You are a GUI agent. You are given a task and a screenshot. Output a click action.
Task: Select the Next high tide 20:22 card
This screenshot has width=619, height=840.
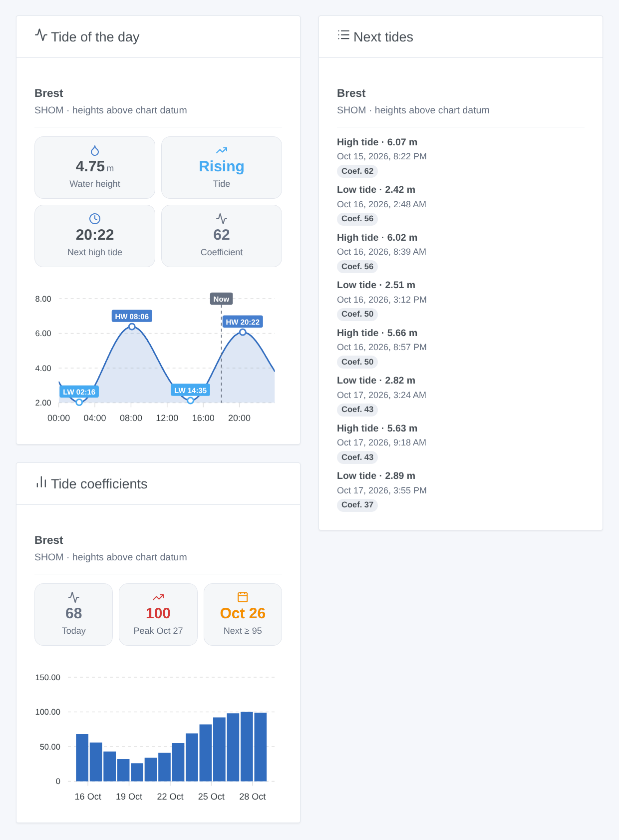point(95,236)
